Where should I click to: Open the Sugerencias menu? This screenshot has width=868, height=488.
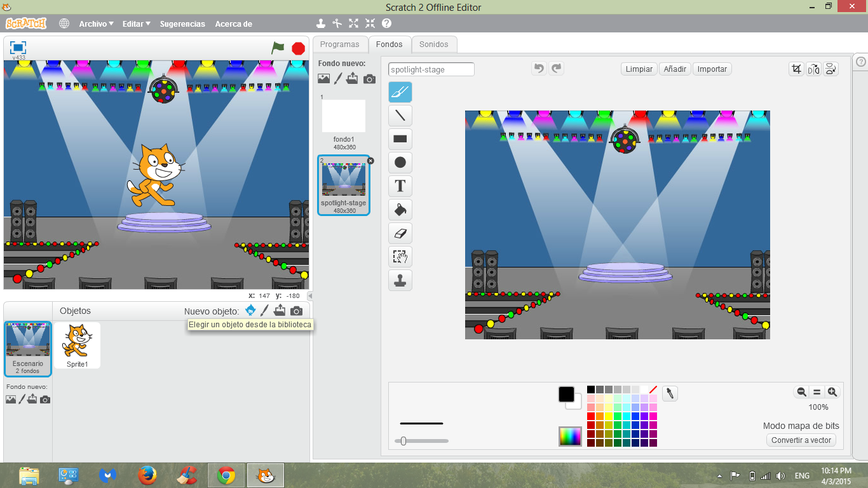point(182,24)
